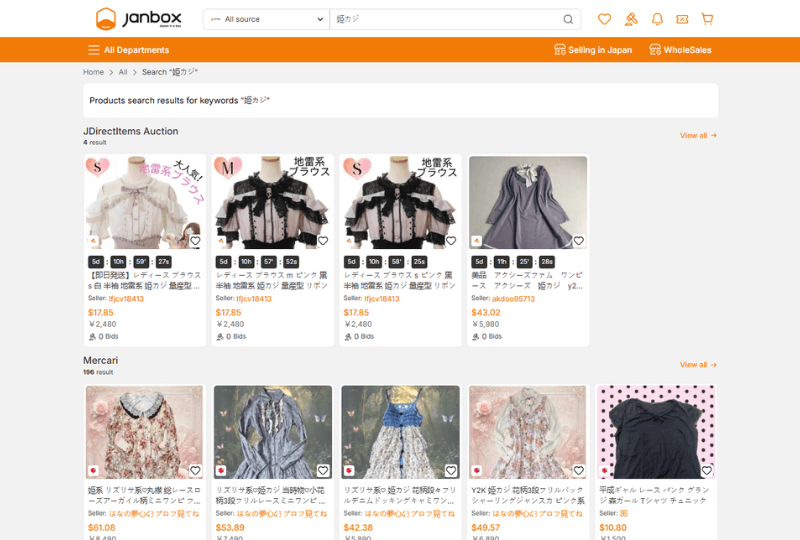The height and width of the screenshot is (540, 800).
Task: Favorite the $61.08 Mercari floral dress
Action: (x=195, y=470)
